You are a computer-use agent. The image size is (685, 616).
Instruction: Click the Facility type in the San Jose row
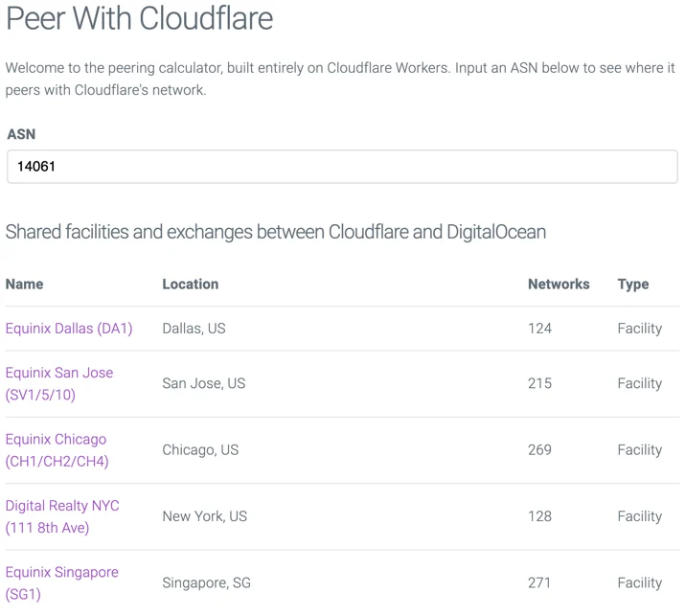[640, 383]
